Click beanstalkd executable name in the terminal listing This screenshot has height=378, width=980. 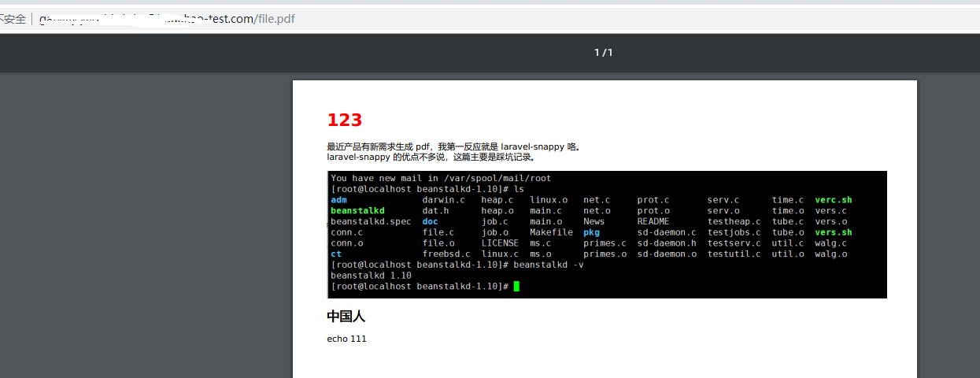357,211
